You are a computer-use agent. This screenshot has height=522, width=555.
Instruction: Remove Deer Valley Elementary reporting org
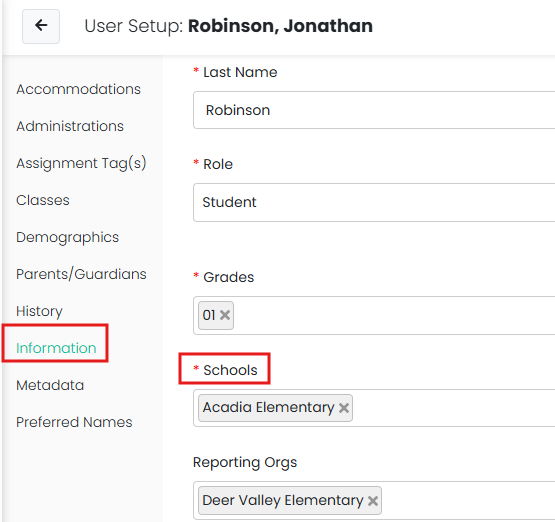[373, 501]
